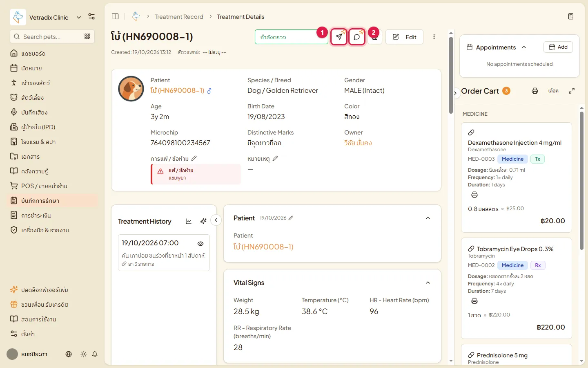
Task: Click AI sparkle icon in Treatment History
Action: 203,221
